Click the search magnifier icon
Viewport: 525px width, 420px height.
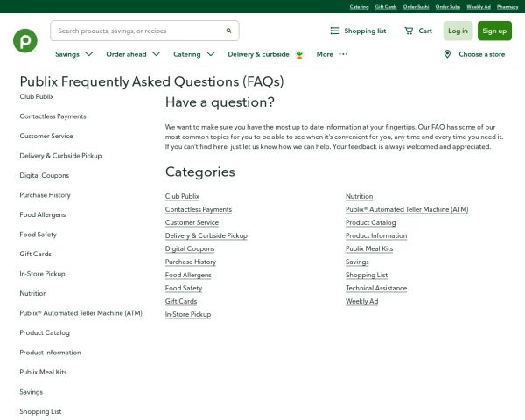pos(229,31)
